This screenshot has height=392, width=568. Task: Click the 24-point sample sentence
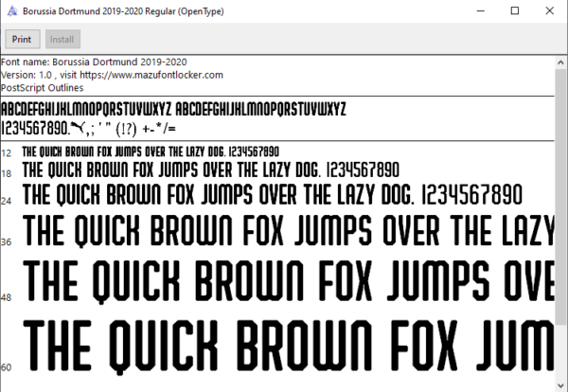[273, 194]
